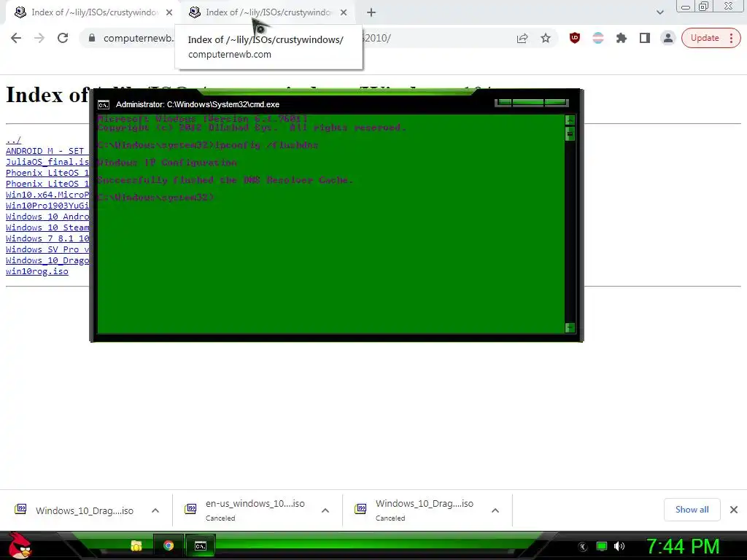Open the Chrome profile avatar
The width and height of the screenshot is (747, 560).
pos(668,38)
